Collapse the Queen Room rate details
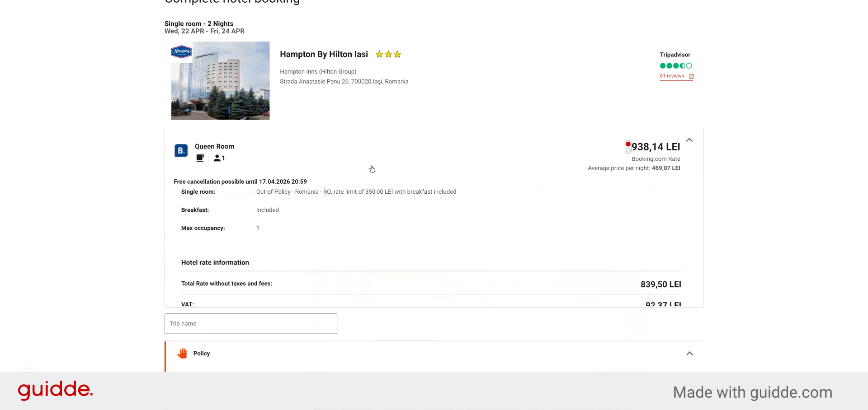The image size is (868, 410). point(689,140)
